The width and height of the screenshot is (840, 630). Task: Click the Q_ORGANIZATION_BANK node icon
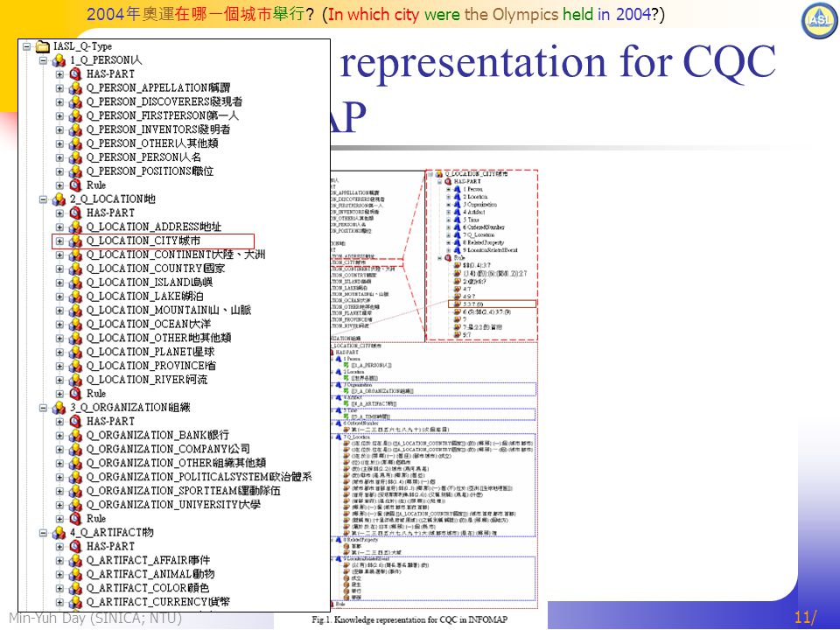(75, 436)
